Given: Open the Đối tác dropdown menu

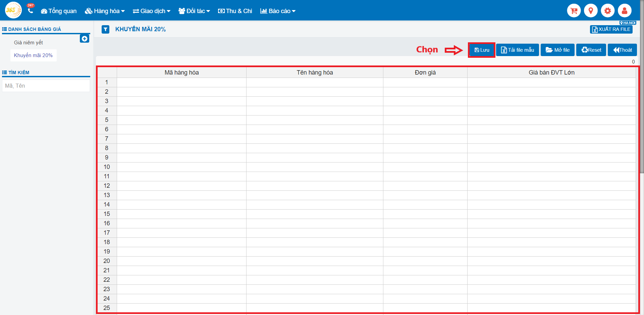Looking at the screenshot, I should [194, 11].
